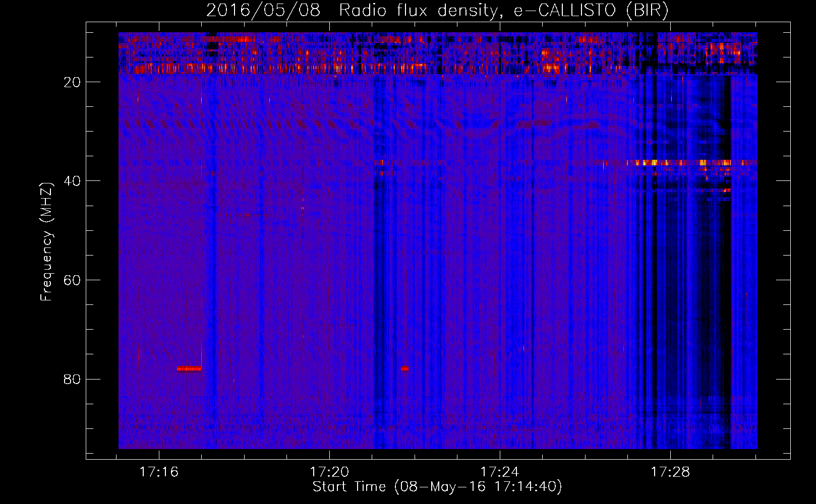Screen dimensions: 816x504
Task: Click the long red bar near 78 MHz
Action: (189, 368)
